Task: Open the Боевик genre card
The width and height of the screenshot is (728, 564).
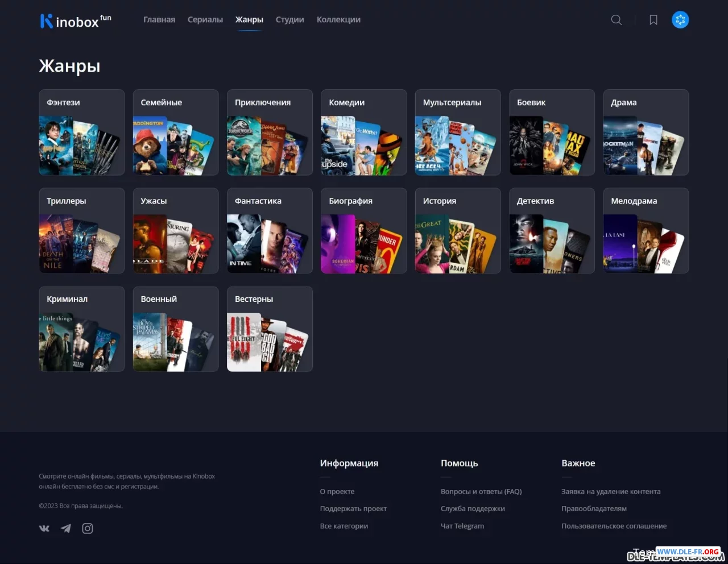Action: 552,132
